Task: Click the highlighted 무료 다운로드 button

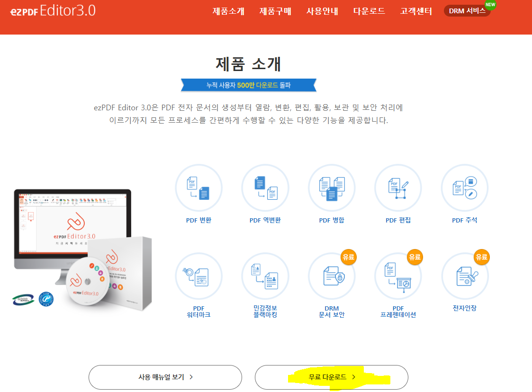Action: coord(332,377)
